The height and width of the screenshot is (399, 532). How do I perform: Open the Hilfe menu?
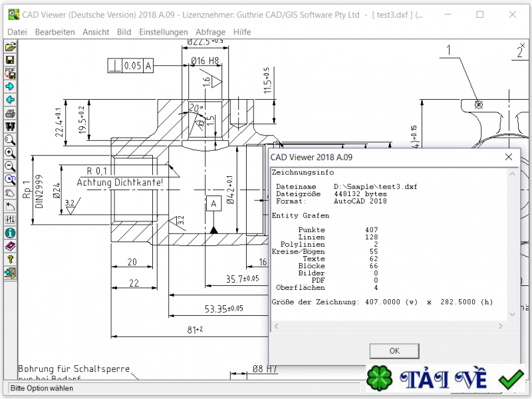242,31
